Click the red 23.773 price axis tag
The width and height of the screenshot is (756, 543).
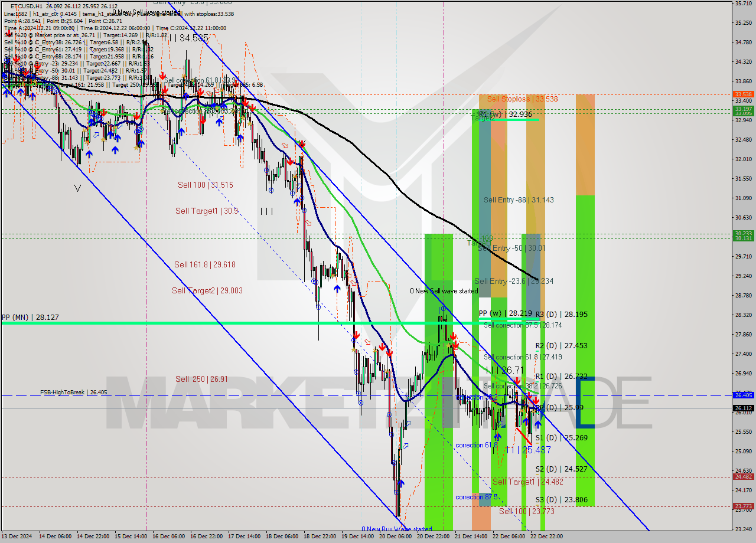(743, 506)
